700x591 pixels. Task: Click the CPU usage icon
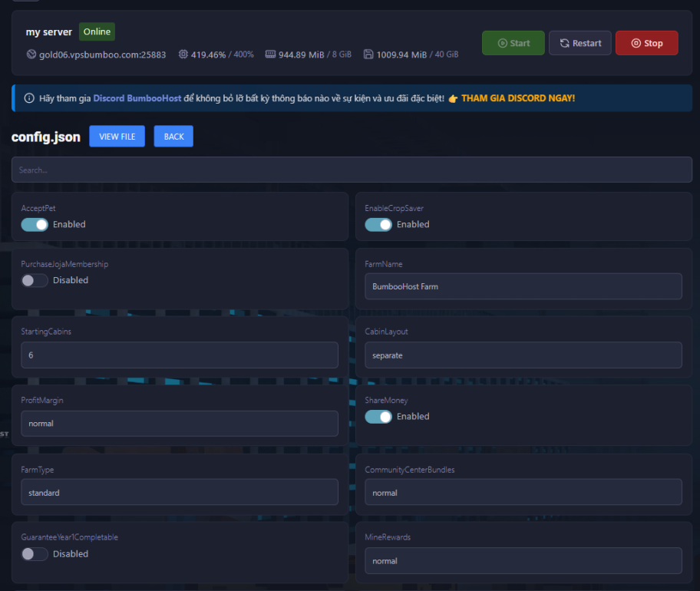click(x=183, y=54)
